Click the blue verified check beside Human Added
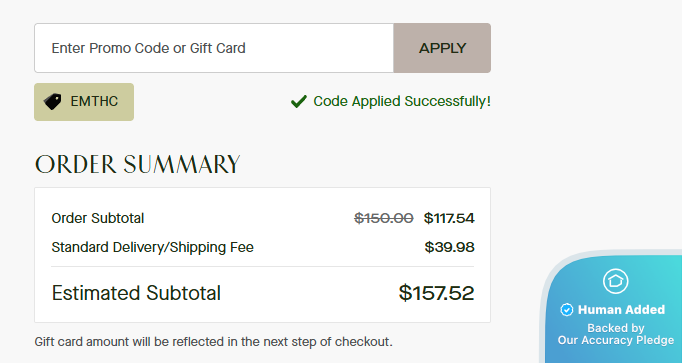Image resolution: width=682 pixels, height=363 pixels. 566,310
